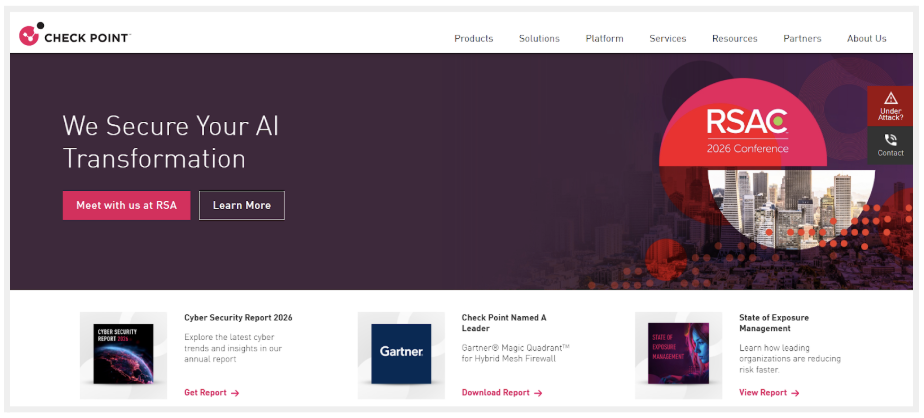Image resolution: width=924 pixels, height=418 pixels.
Task: Click the Check Point logo
Action: pyautogui.click(x=74, y=36)
